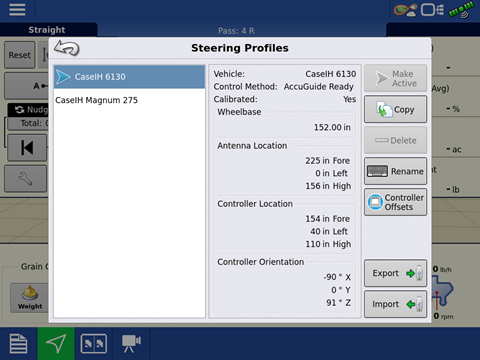Open the hamburger menu icon
This screenshot has width=480, height=360.
pyautogui.click(x=17, y=9)
